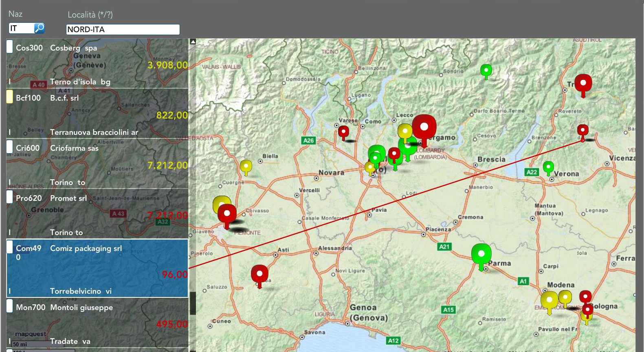This screenshot has width=644, height=352.
Task: Click the 495,00 amount value
Action: (x=172, y=324)
